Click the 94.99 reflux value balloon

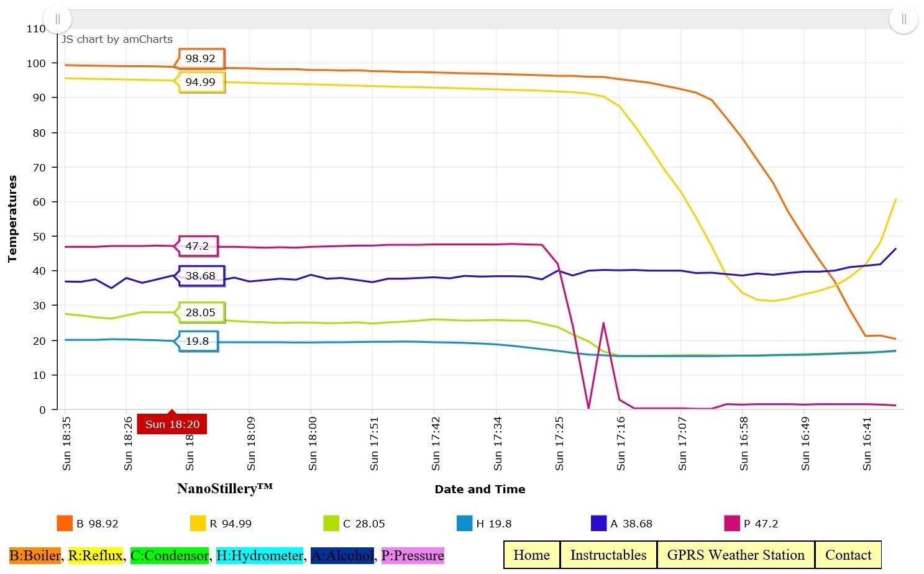(x=201, y=82)
